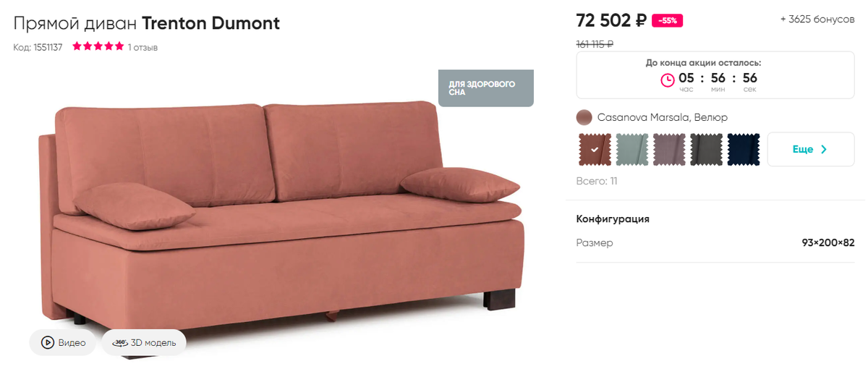Choose the mint green fabric swatch
The image size is (868, 369).
click(632, 150)
